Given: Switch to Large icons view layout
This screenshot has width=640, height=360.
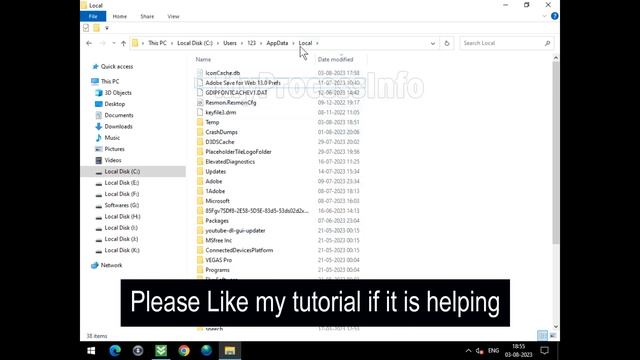Looking at the screenshot, I should (x=553, y=336).
